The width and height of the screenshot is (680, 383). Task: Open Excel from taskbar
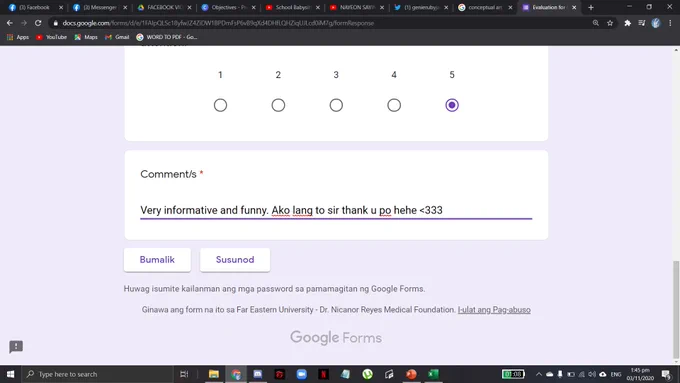coord(433,374)
